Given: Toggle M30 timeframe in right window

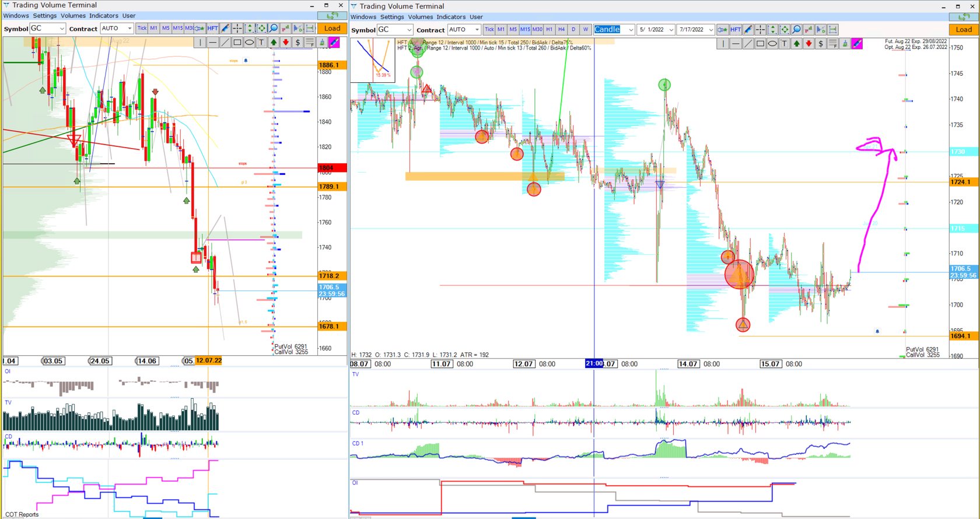Looking at the screenshot, I should tap(537, 29).
